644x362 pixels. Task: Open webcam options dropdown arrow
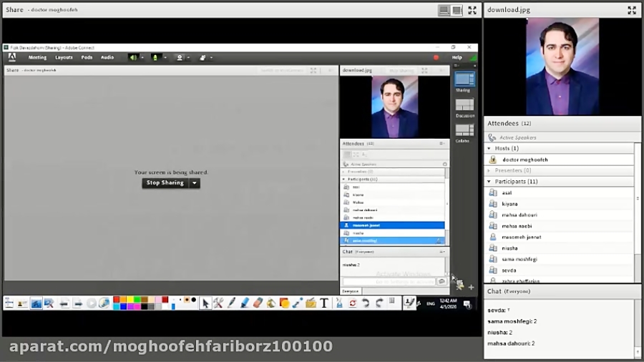coord(188,57)
